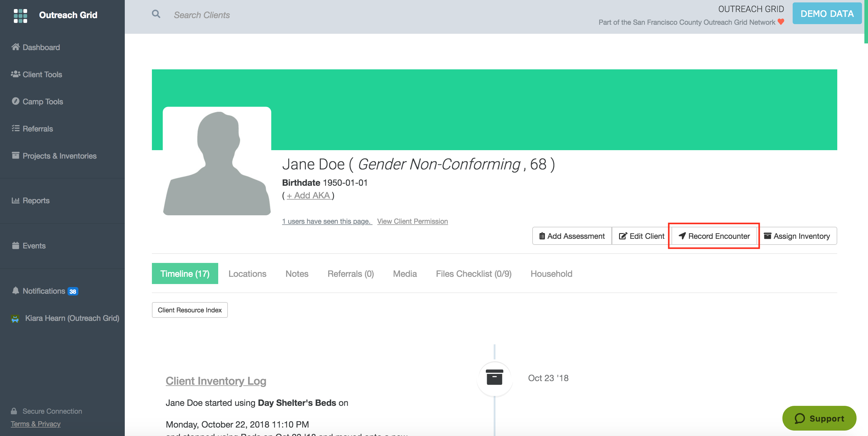Viewport: 868px width, 436px height.
Task: Click the Jane Doe profile photo placeholder
Action: point(217,161)
